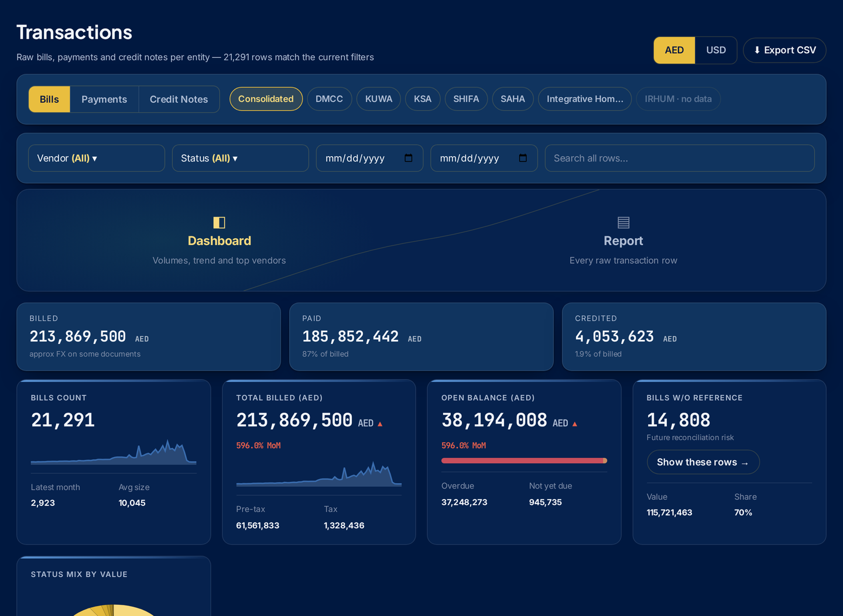Screen dimensions: 843x616
Task: Select the Integrative Hom... entity chip
Action: (585, 99)
